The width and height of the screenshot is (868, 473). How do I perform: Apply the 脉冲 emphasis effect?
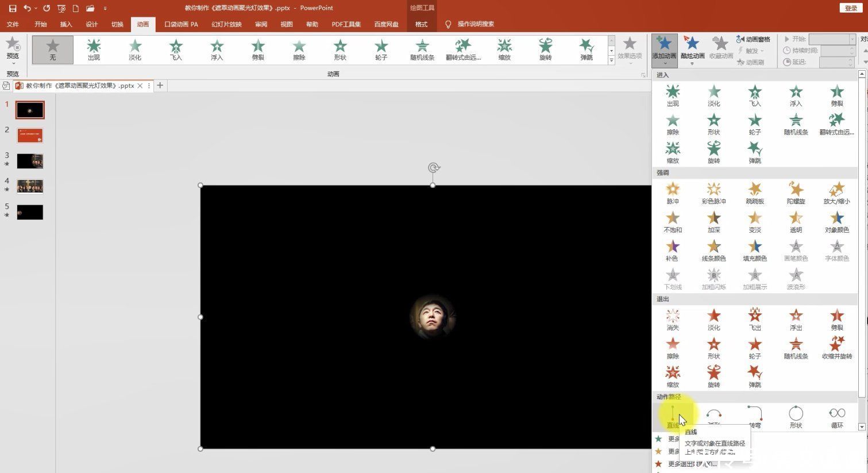click(673, 193)
